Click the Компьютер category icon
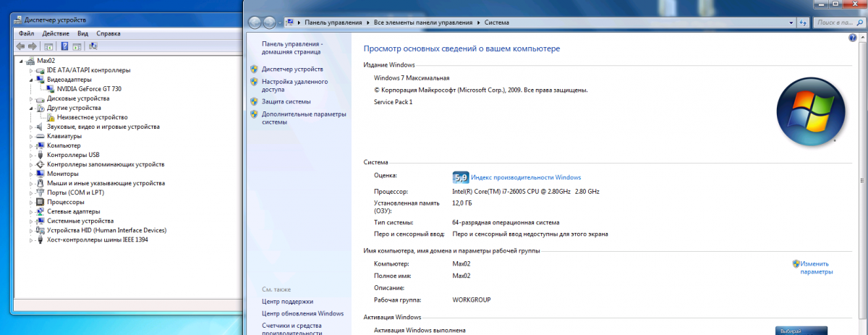The height and width of the screenshot is (335, 868). [41, 145]
